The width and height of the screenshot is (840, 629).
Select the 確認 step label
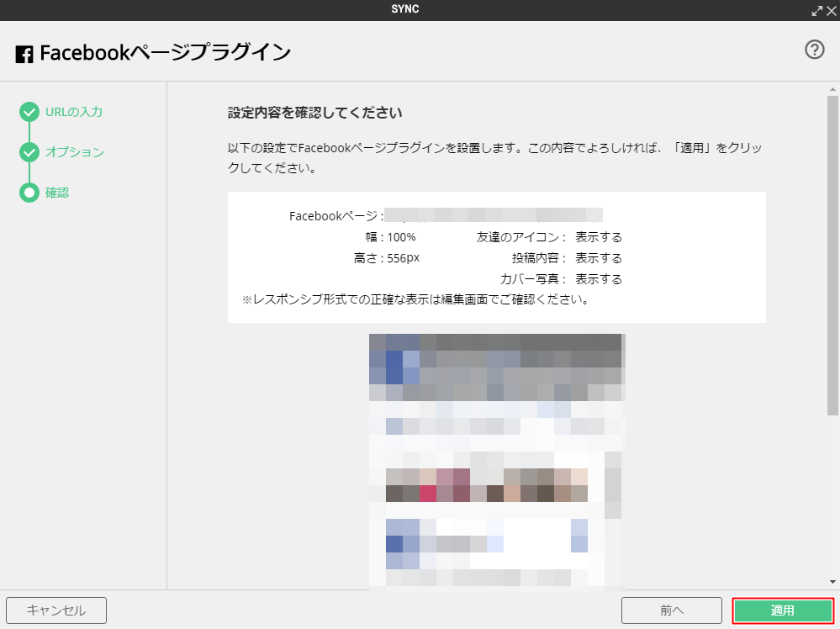coord(57,193)
